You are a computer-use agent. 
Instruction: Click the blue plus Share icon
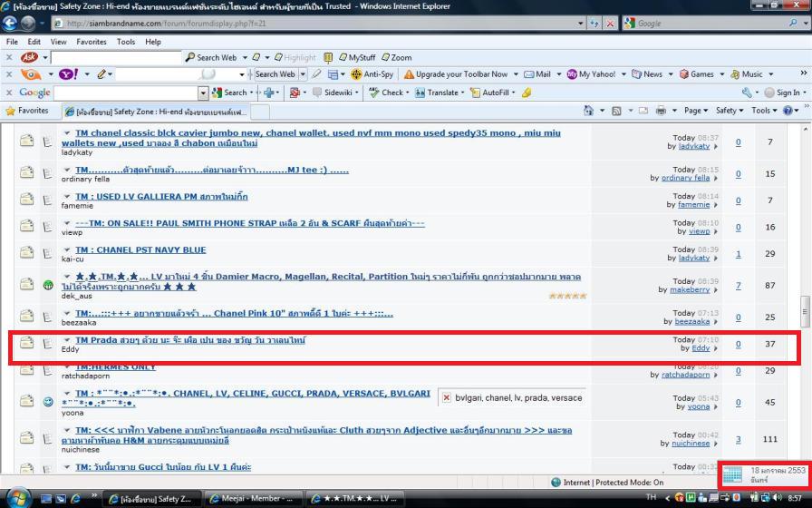point(269,93)
